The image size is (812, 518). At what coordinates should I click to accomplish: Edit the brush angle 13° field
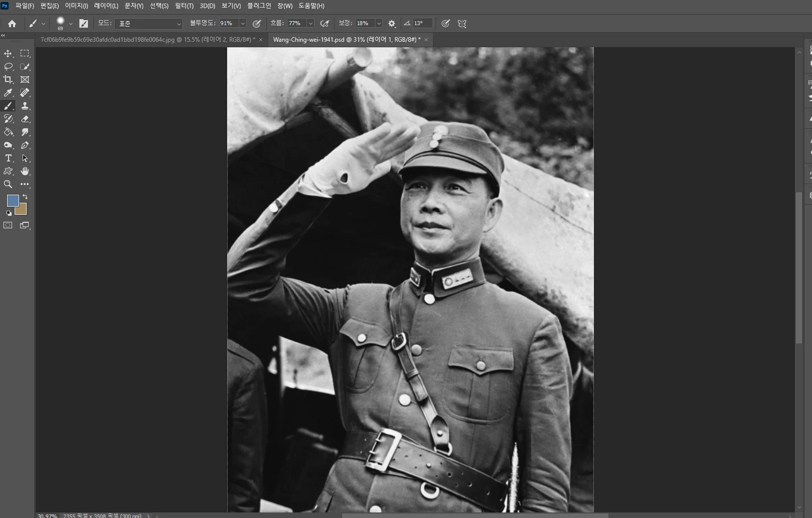[x=423, y=23]
